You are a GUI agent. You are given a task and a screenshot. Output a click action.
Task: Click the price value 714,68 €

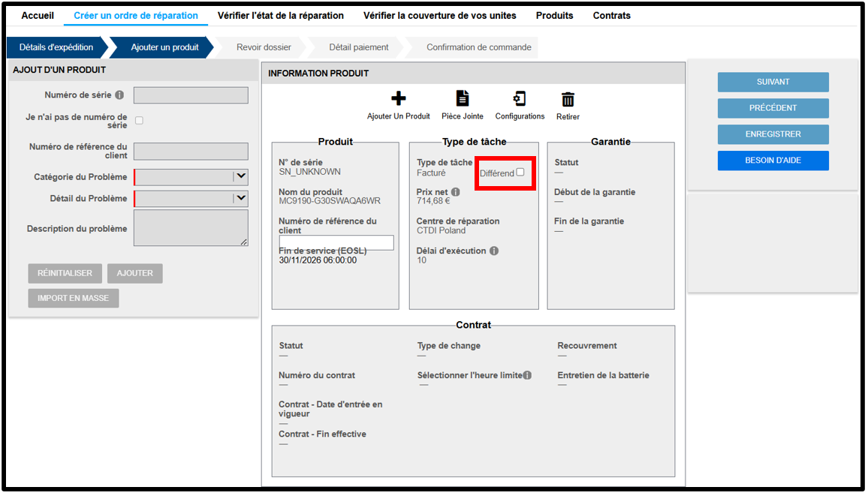pos(433,201)
